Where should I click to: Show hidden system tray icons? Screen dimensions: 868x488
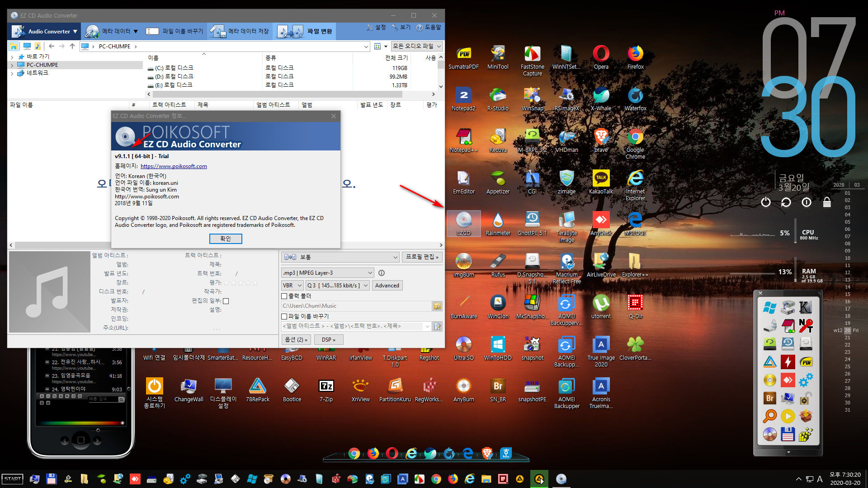coord(798,479)
